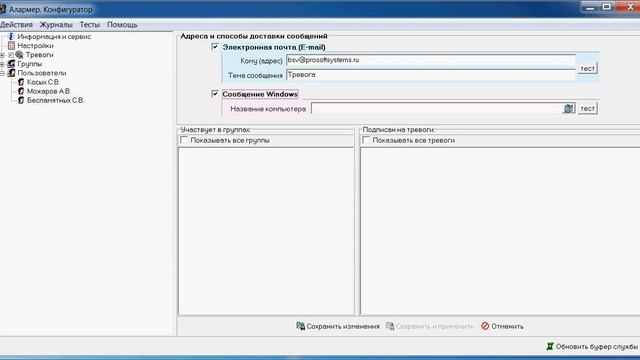This screenshot has width=640, height=360.
Task: Click the Подписан на тревоги list area
Action: pos(500,231)
